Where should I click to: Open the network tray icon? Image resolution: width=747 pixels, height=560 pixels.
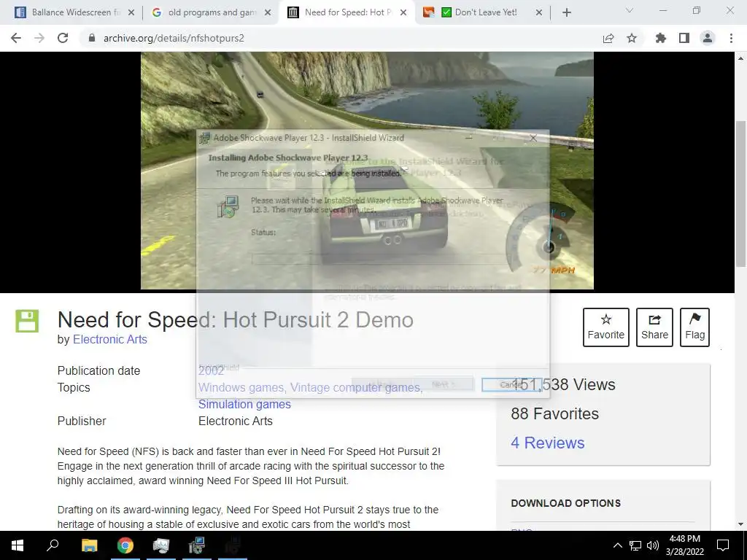coord(635,545)
